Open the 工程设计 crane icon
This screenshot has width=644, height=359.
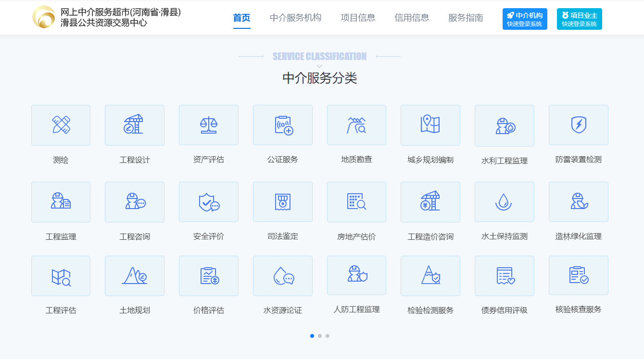click(x=134, y=125)
